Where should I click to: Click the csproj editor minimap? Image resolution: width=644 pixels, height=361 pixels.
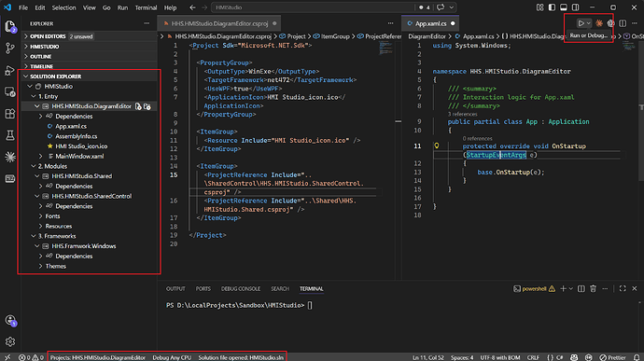pos(386,49)
